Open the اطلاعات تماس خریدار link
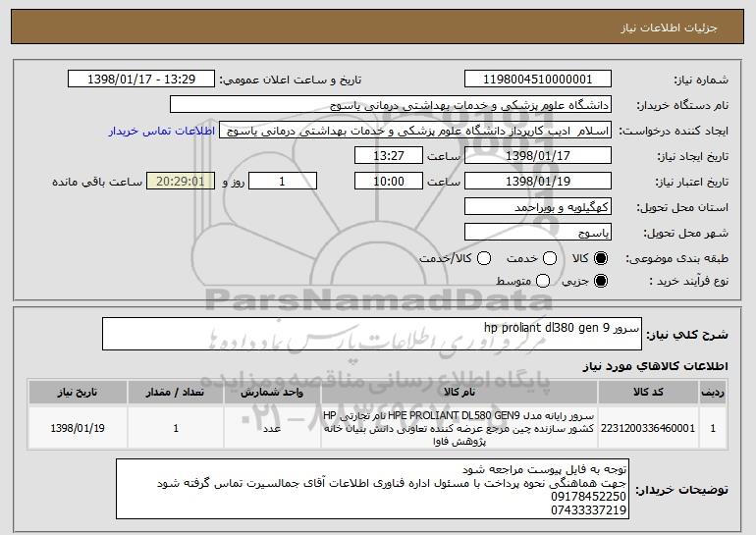This screenshot has height=535, width=756. pos(162,131)
